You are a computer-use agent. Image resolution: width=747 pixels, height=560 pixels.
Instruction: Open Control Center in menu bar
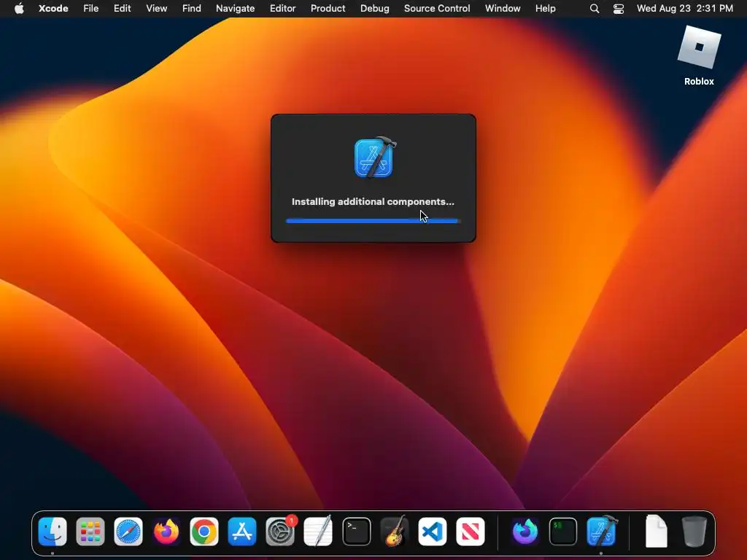[x=619, y=8]
